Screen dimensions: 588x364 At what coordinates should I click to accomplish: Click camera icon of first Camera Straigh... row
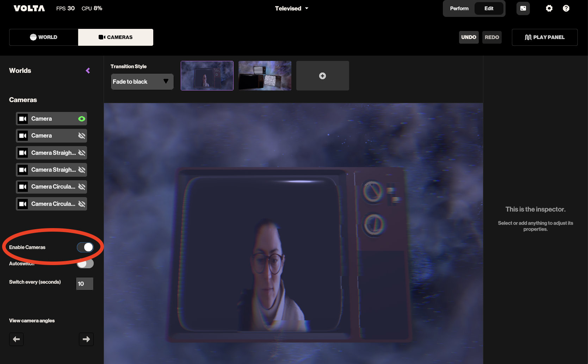click(x=23, y=153)
